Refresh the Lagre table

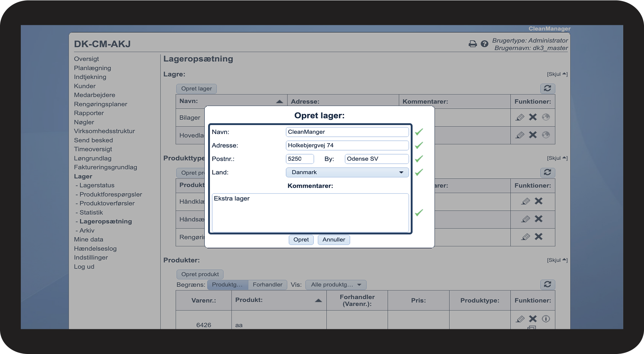[x=547, y=88]
